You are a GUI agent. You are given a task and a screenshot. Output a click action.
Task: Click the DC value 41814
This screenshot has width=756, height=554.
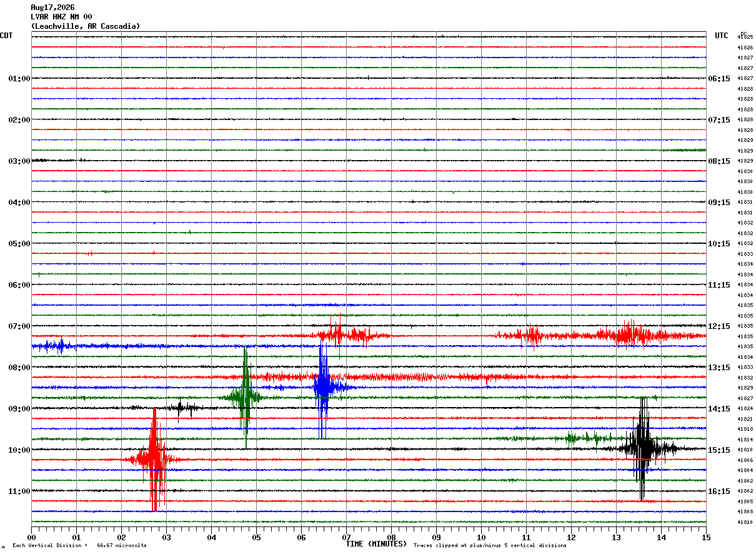click(x=745, y=440)
